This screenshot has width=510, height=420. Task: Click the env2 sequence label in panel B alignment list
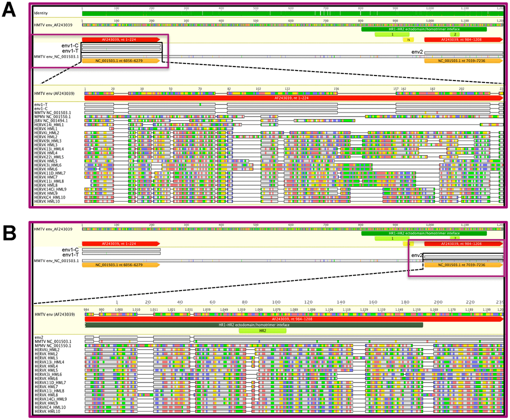(39, 337)
